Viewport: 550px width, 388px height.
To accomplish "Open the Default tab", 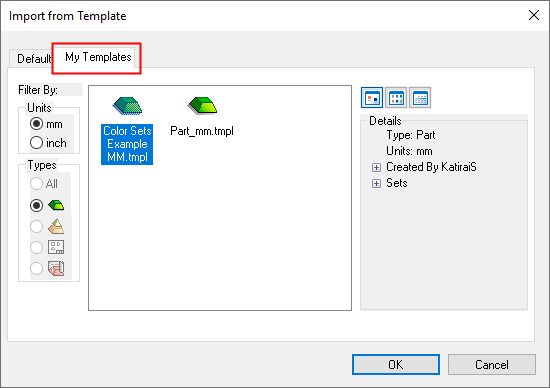I will point(32,58).
